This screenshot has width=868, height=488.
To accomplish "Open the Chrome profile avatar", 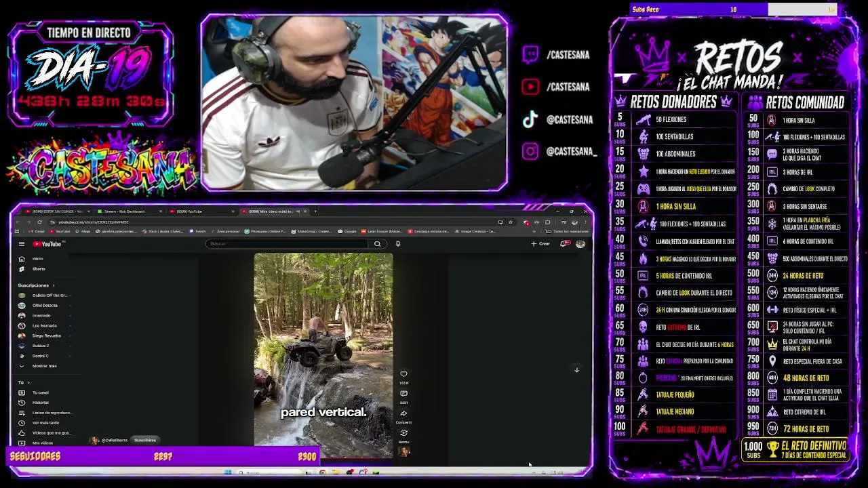I will pyautogui.click(x=575, y=222).
